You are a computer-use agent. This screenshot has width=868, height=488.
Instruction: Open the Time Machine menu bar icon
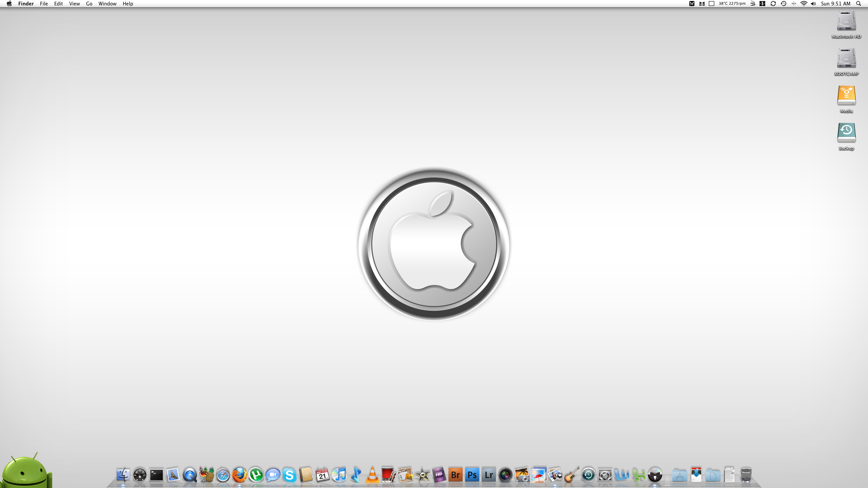784,4
